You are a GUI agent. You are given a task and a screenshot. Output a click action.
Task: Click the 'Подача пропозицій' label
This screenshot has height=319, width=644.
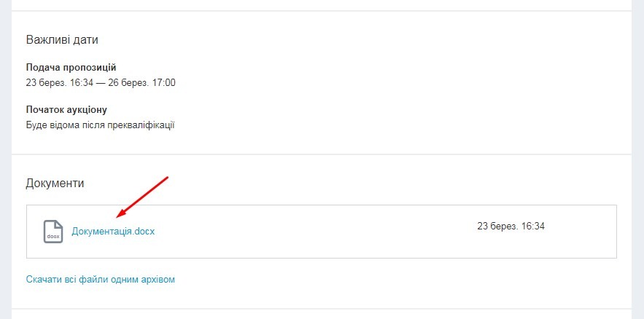tap(71, 68)
